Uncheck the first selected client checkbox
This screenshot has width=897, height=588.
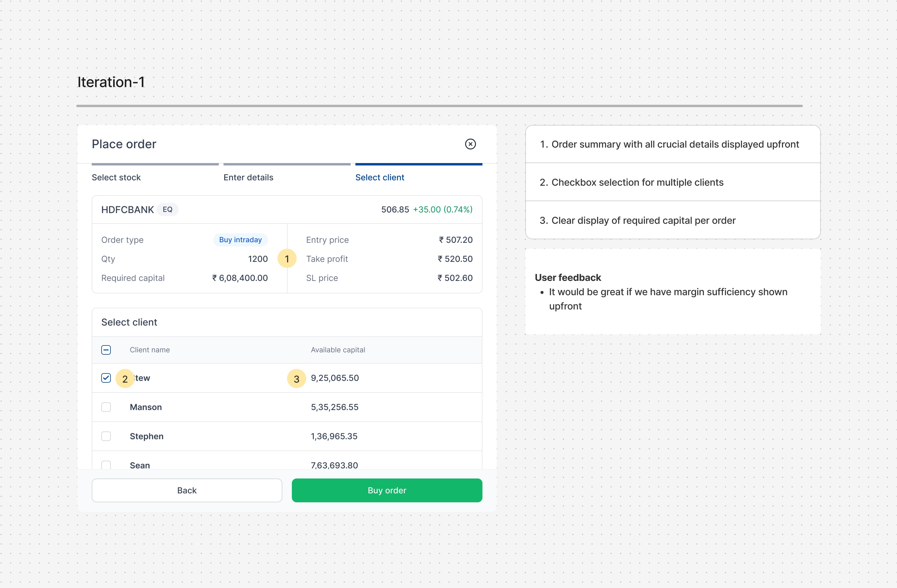click(106, 378)
